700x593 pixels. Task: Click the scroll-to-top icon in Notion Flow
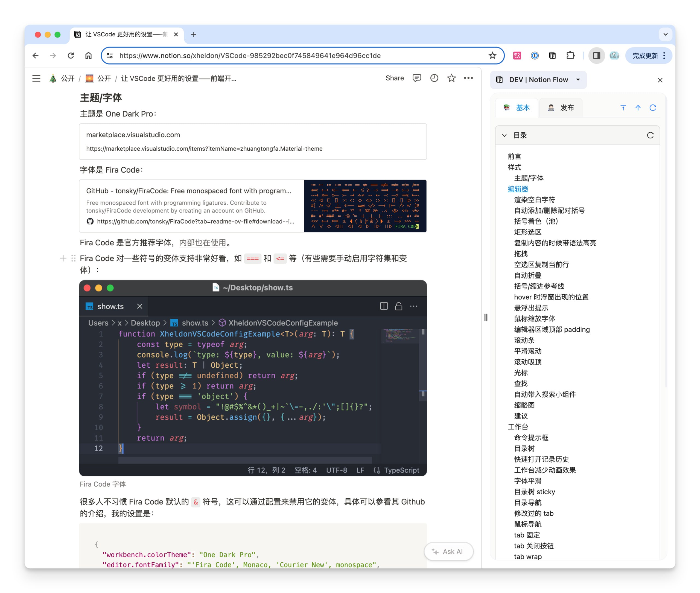pos(623,108)
